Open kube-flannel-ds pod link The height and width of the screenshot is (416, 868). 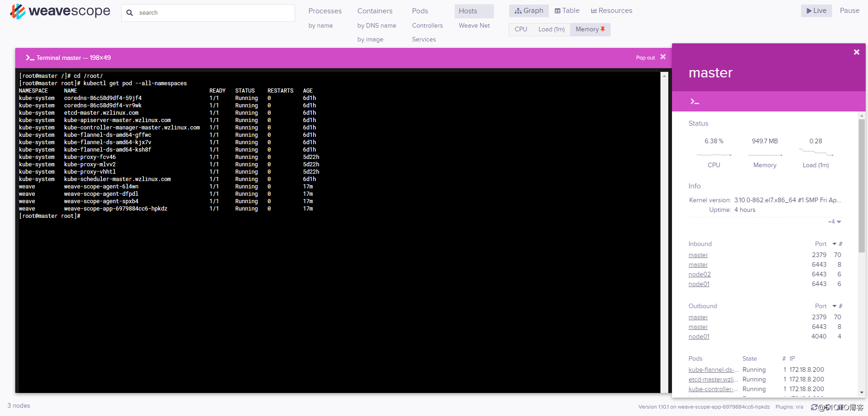[713, 370]
